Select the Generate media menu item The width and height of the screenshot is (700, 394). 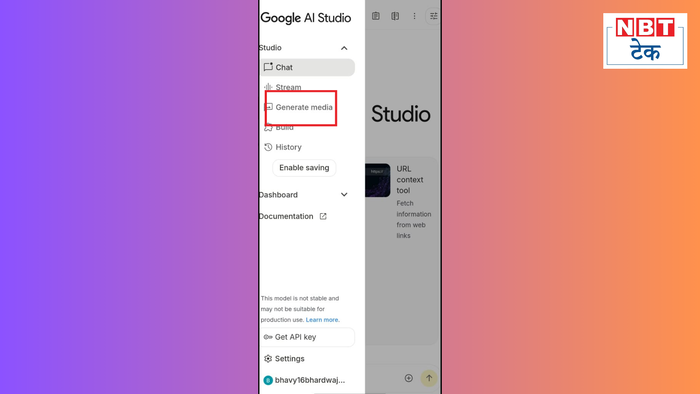[299, 107]
